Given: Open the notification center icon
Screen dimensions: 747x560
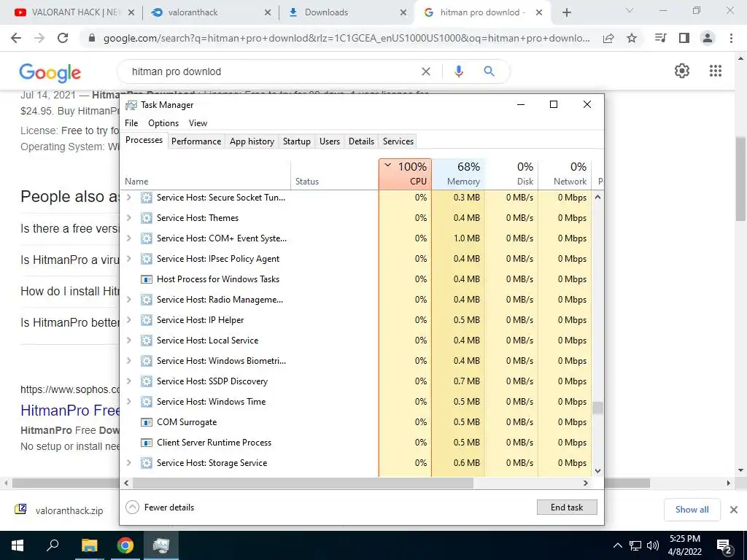Looking at the screenshot, I should [x=724, y=545].
